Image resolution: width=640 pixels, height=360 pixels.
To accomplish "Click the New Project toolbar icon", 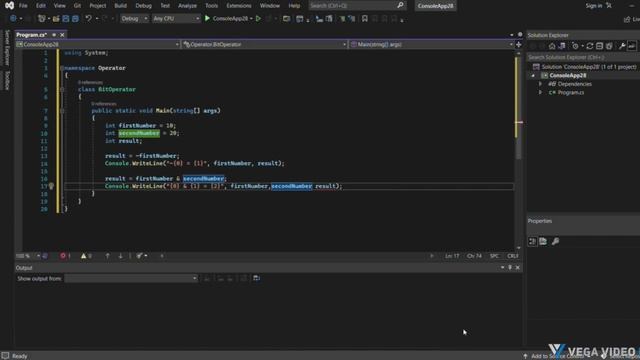I will pos(41,18).
